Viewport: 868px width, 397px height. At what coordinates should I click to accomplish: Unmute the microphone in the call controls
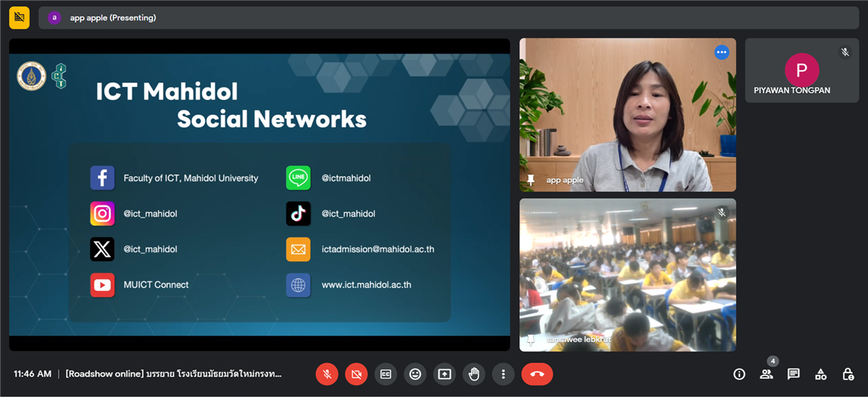[x=327, y=374]
